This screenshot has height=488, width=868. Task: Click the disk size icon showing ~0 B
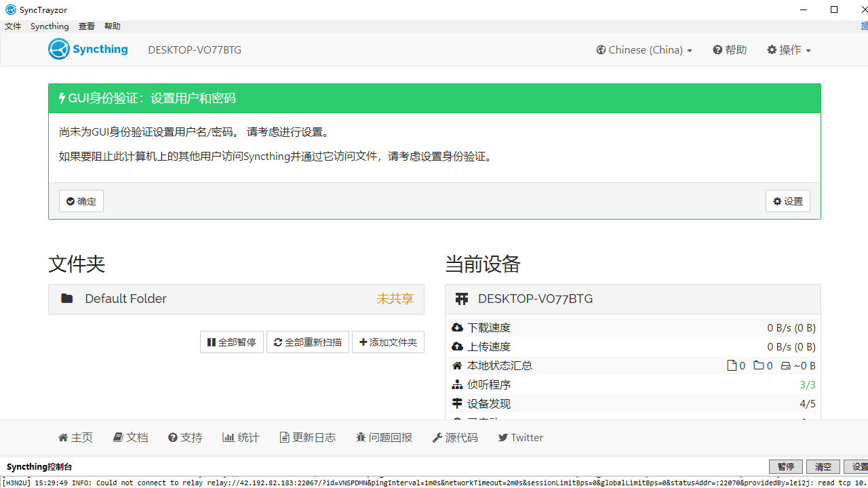point(786,366)
